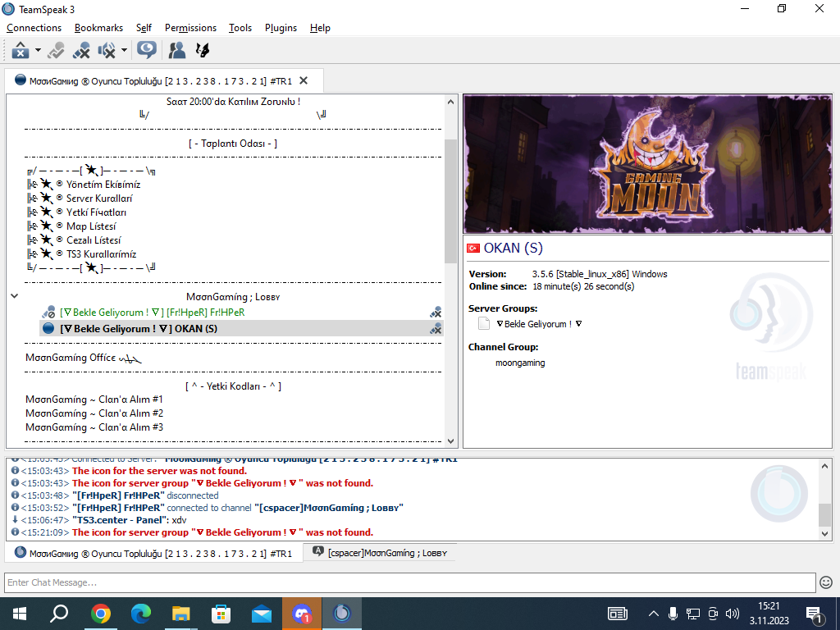840x630 pixels.
Task: Select the Map Listesi channel
Action: click(91, 226)
